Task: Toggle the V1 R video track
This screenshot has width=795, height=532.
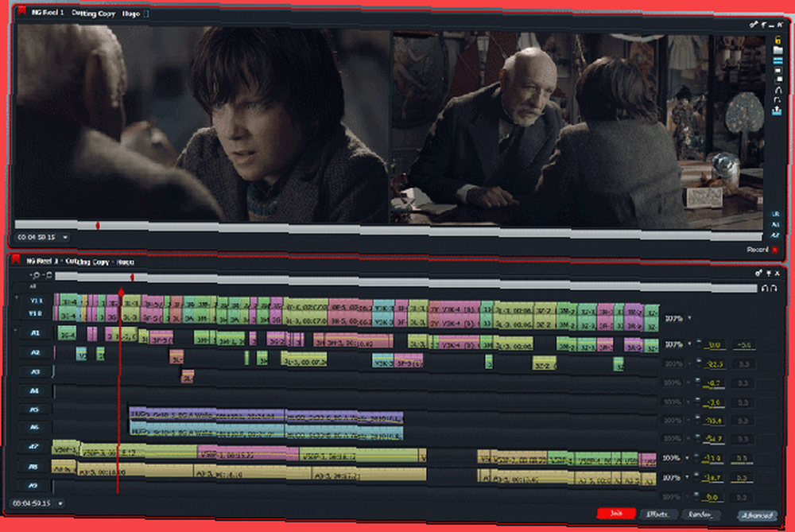Action: click(x=36, y=313)
